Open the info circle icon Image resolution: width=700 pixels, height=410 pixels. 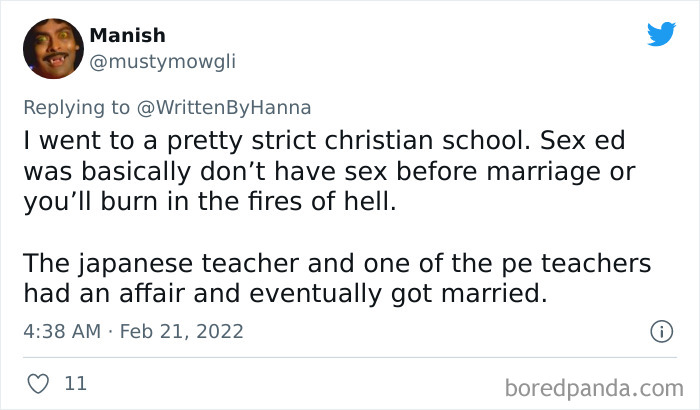pos(660,331)
